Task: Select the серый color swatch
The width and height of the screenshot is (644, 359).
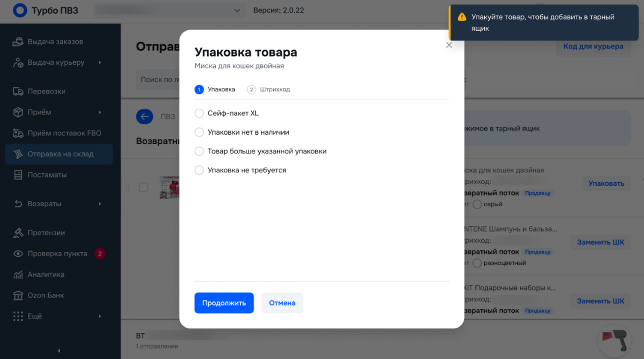Action: pyautogui.click(x=477, y=204)
